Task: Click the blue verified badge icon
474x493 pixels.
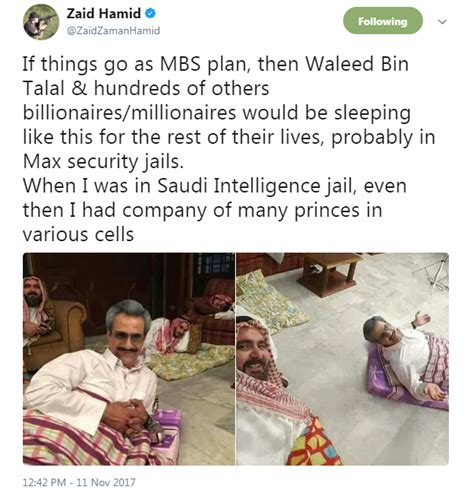Action: tap(150, 13)
